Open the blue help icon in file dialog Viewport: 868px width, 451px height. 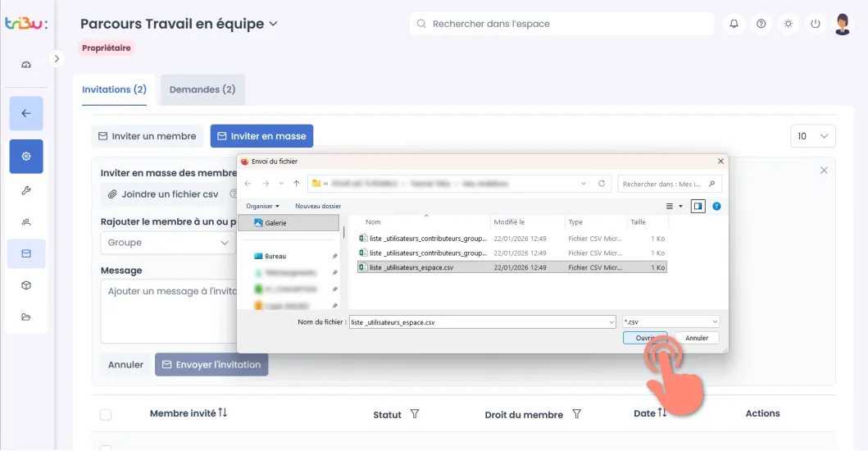[x=716, y=206]
